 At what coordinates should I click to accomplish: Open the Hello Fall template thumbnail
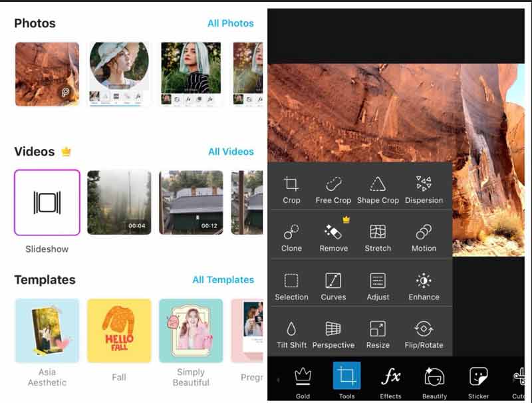pyautogui.click(x=119, y=331)
